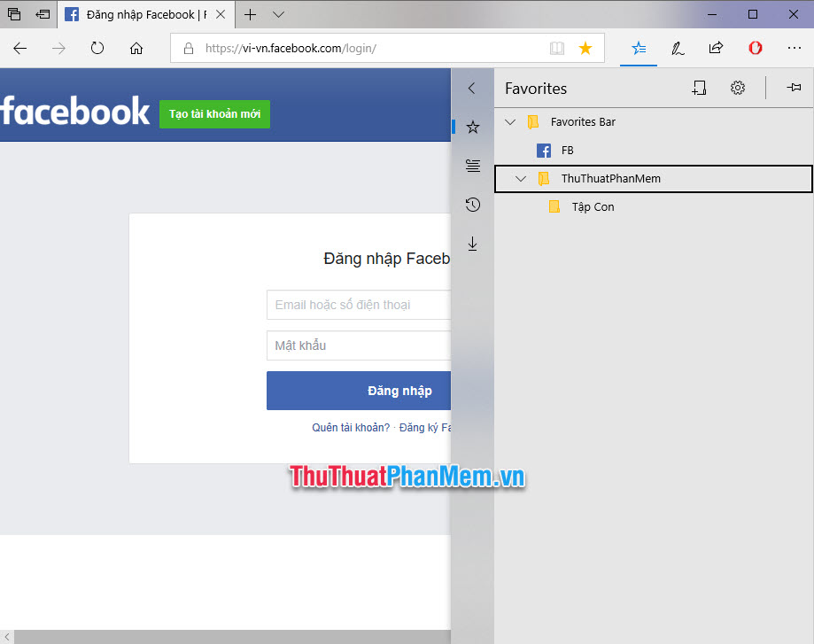Open the More options menu

pos(794,49)
